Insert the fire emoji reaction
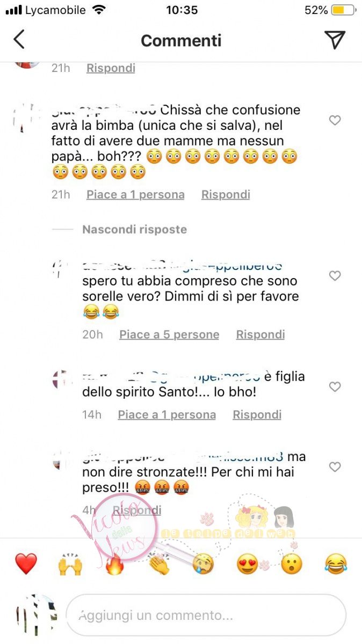362x644 pixels. click(114, 564)
